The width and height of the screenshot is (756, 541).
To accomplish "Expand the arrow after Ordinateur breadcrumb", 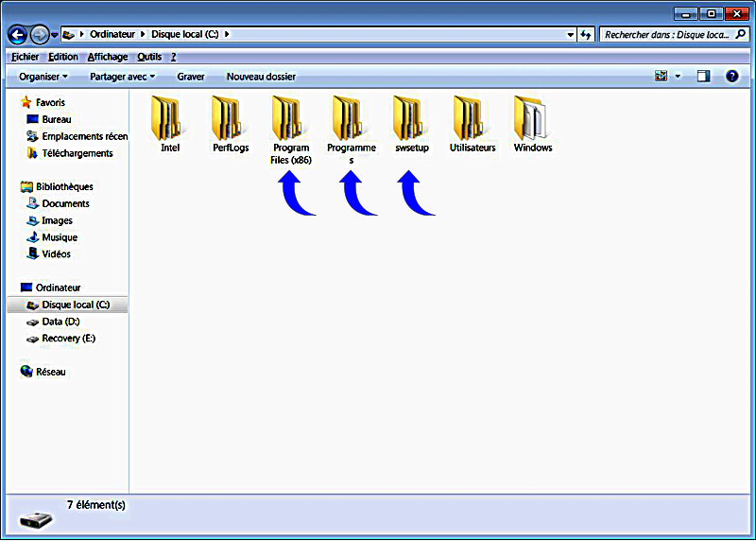I will pos(143,34).
